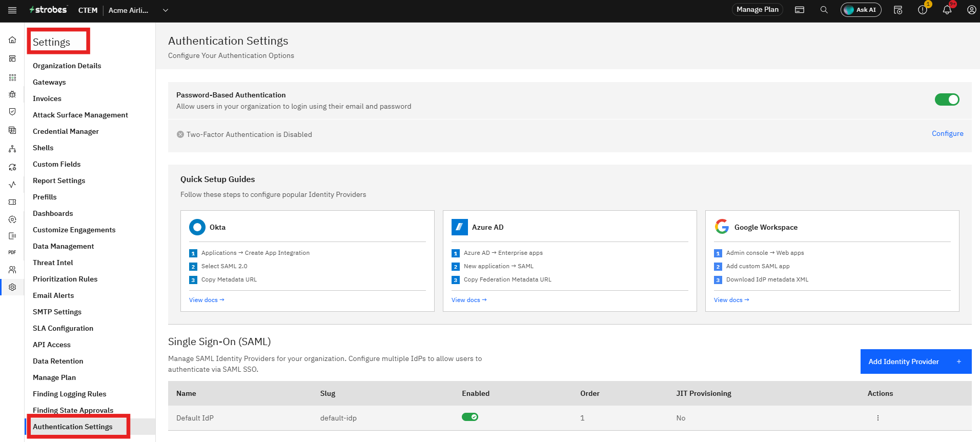Open the bug icon in left rail
The image size is (980, 442).
(12, 94)
